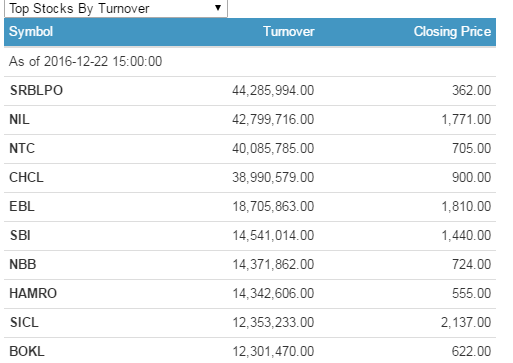The height and width of the screenshot is (363, 513).
Task: Click the SICL stock symbol
Action: pyautogui.click(x=24, y=322)
